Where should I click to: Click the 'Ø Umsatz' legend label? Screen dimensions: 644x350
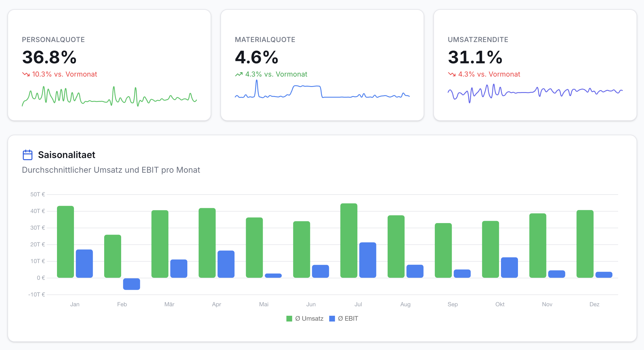[309, 319]
